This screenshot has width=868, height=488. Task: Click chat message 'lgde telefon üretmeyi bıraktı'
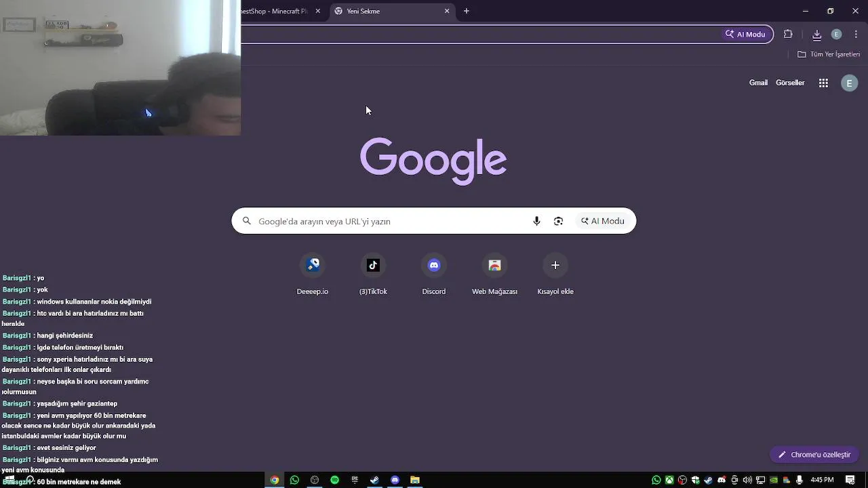[80, 348]
